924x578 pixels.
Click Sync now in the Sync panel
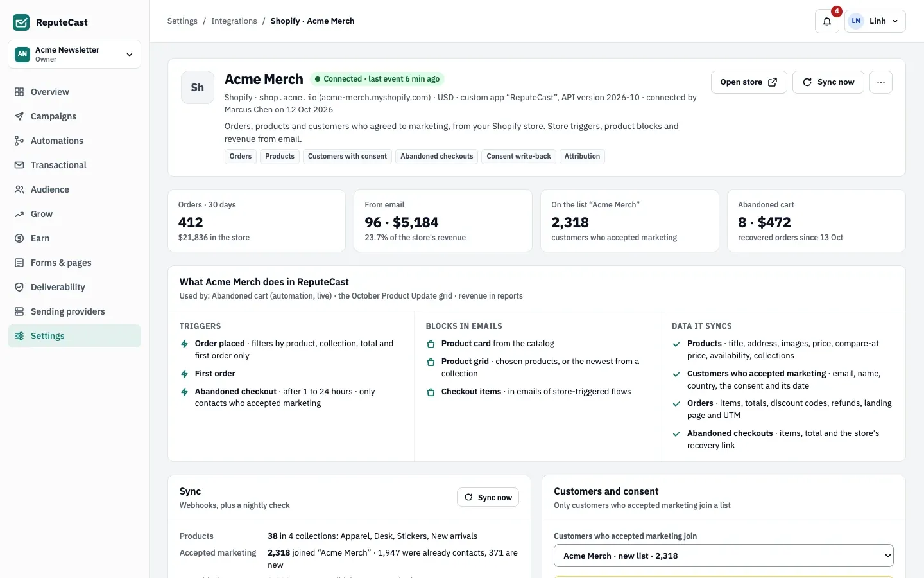tap(488, 497)
